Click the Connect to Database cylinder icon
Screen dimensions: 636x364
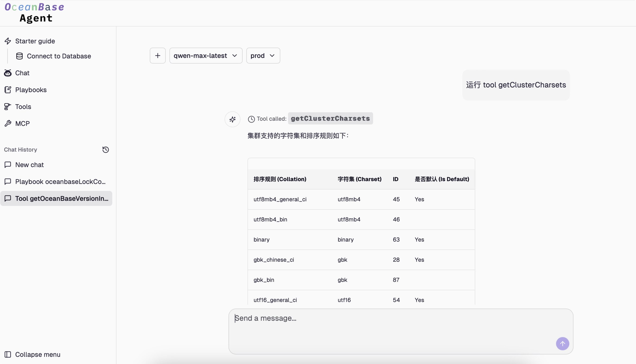pos(19,56)
